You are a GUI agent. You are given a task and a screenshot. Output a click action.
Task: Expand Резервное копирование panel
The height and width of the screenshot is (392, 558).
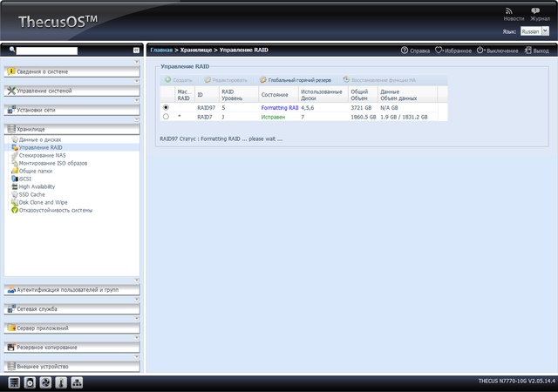pyautogui.click(x=71, y=348)
